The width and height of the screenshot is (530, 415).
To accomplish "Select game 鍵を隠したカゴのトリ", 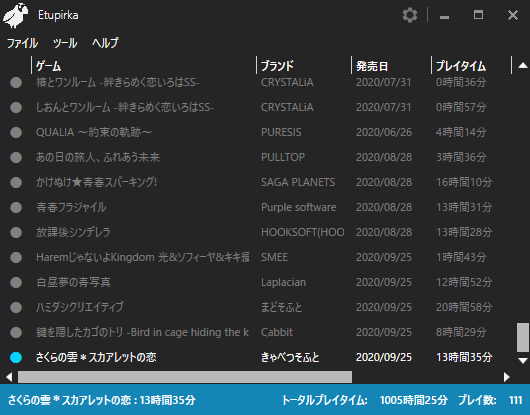I will [x=142, y=333].
